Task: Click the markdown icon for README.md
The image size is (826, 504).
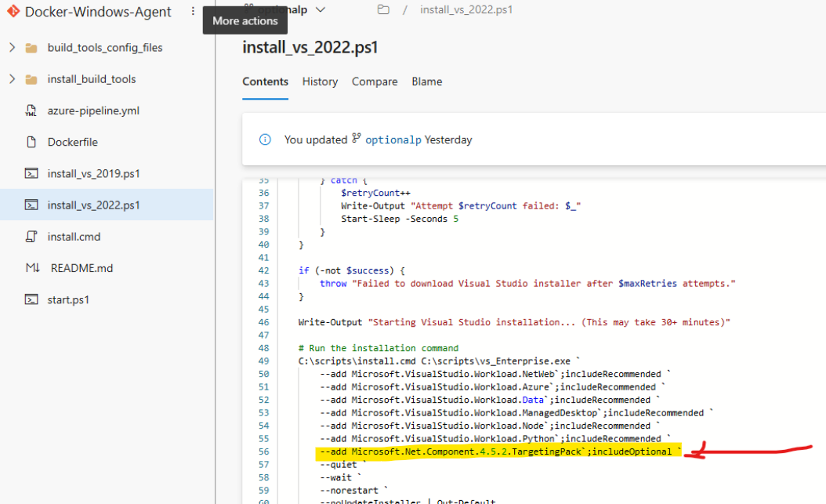Action: coord(33,268)
